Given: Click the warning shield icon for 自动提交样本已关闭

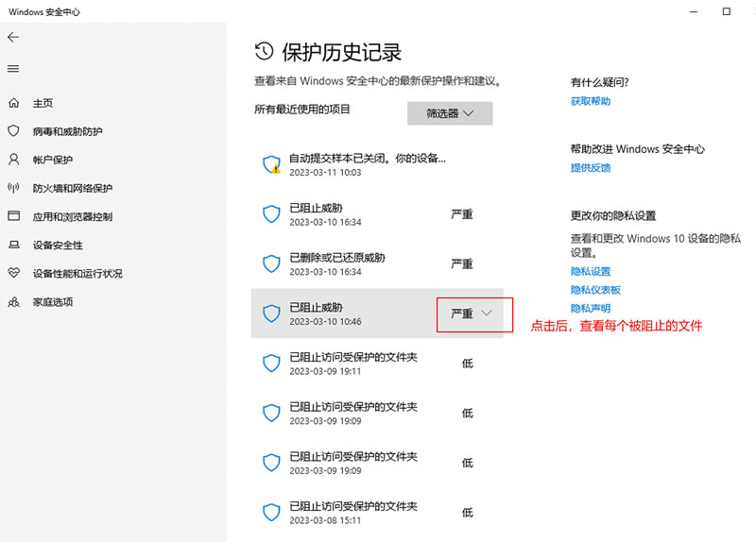Looking at the screenshot, I should 272,164.
